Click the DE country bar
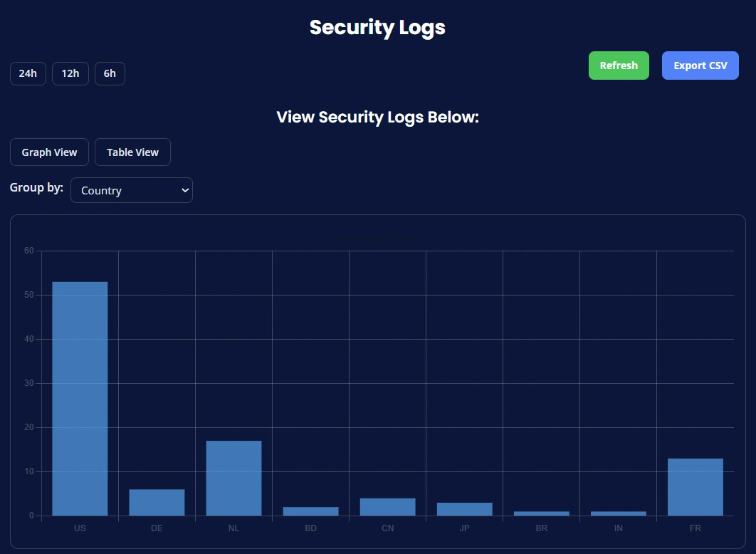 (x=157, y=502)
